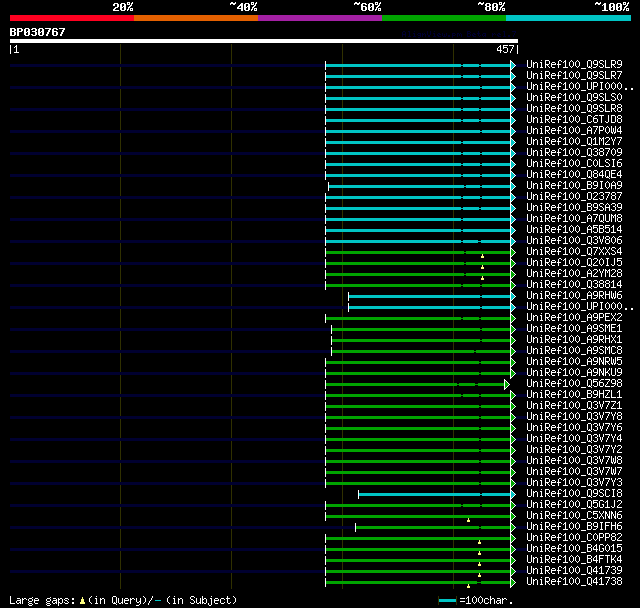The width and height of the screenshot is (640, 608).
Task: Select label UniRef100_Q3V7Y3
Action: coord(574,483)
